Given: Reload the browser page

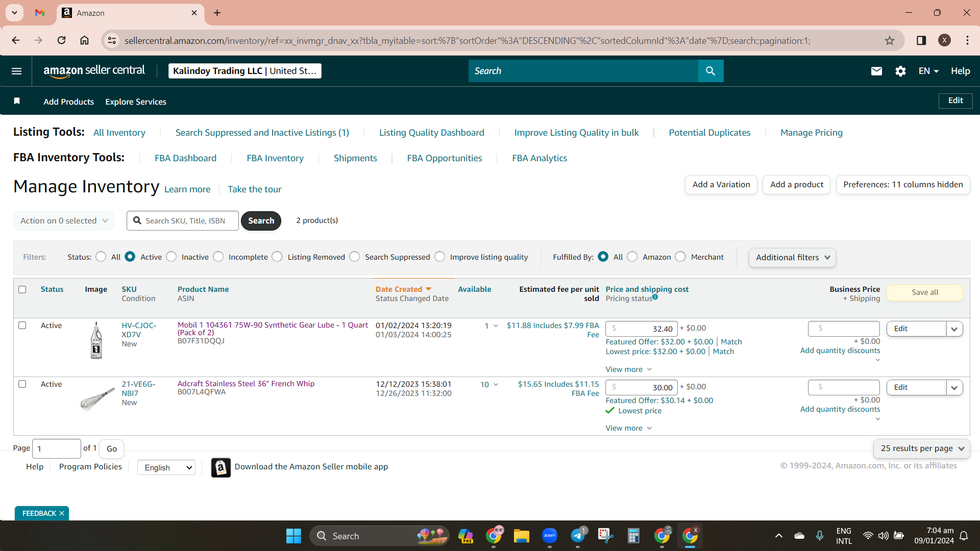Looking at the screenshot, I should tap(61, 40).
